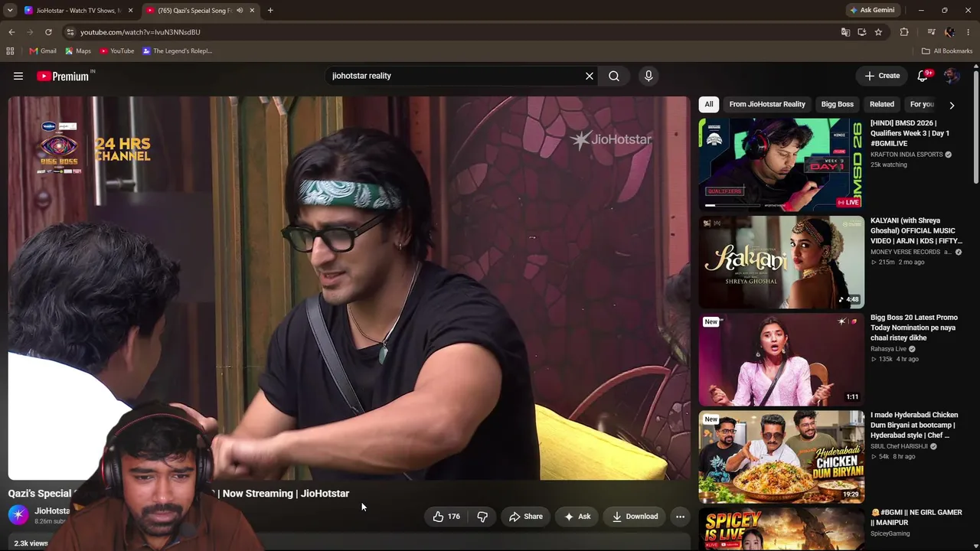Image resolution: width=980 pixels, height=551 pixels.
Task: Open the Extensions puzzle menu
Action: (904, 32)
